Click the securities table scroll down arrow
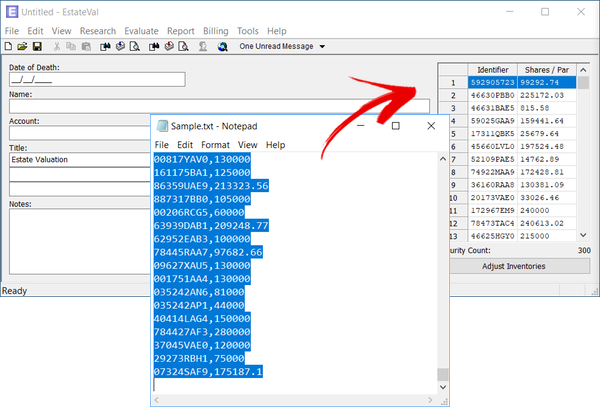The height and width of the screenshot is (407, 600). point(583,235)
